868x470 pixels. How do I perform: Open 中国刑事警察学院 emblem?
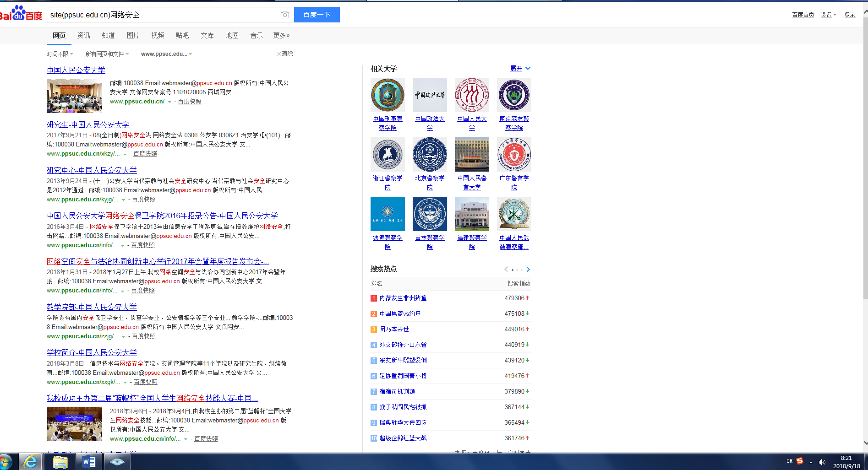[388, 95]
